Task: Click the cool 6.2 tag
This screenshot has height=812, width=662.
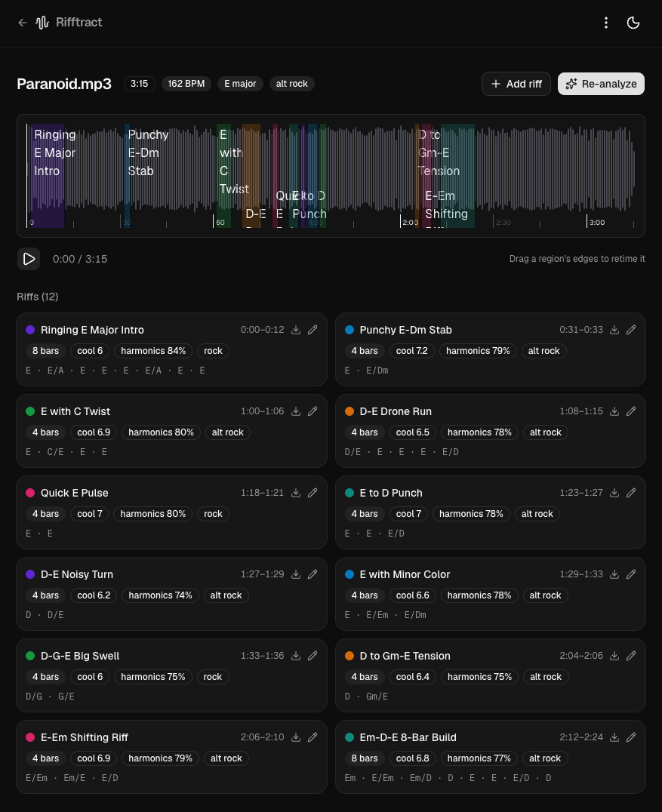Action: click(x=94, y=595)
